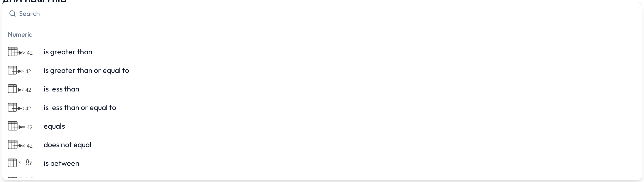Click the '< 42' less than rule icon
644x182 pixels.
click(20, 89)
